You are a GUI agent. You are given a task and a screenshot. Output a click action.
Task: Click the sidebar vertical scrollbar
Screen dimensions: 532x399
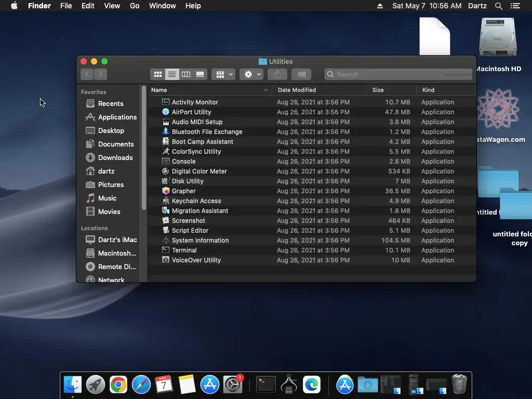click(x=144, y=148)
